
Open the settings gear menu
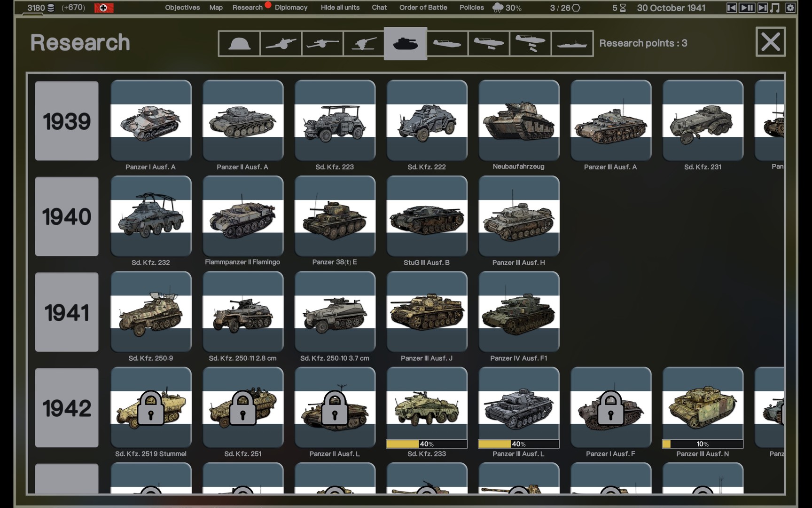tap(791, 8)
